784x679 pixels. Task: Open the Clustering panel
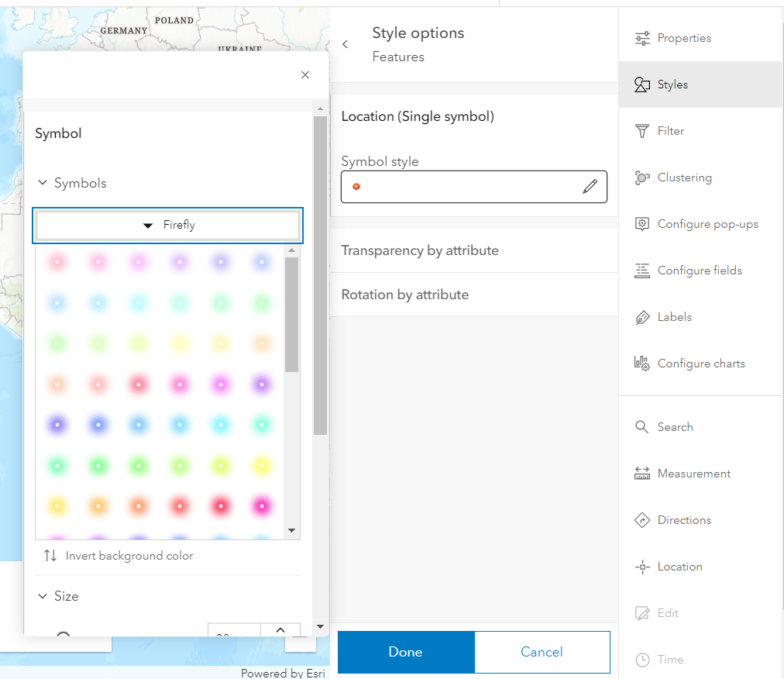(x=683, y=178)
